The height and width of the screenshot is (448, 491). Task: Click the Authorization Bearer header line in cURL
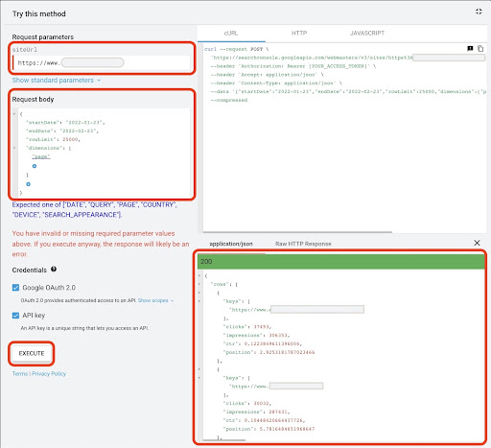pos(293,66)
